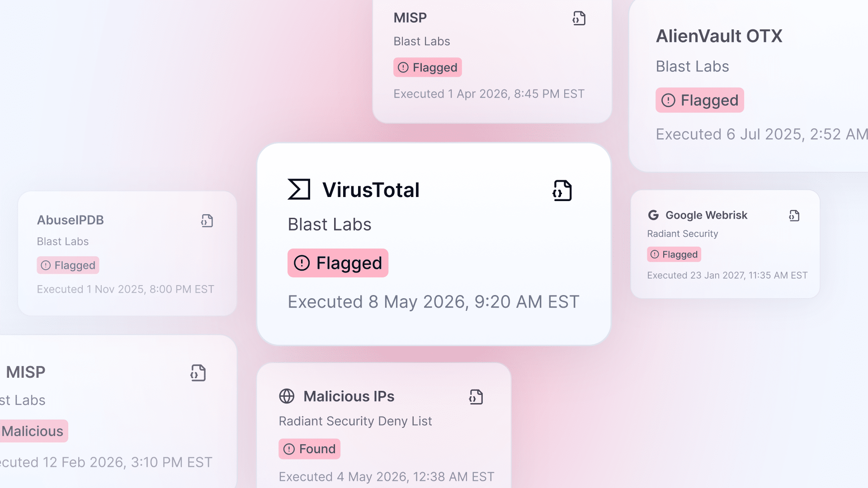Click 'Executed 8 May 2026, 9:20 AM EST'

coord(434,302)
